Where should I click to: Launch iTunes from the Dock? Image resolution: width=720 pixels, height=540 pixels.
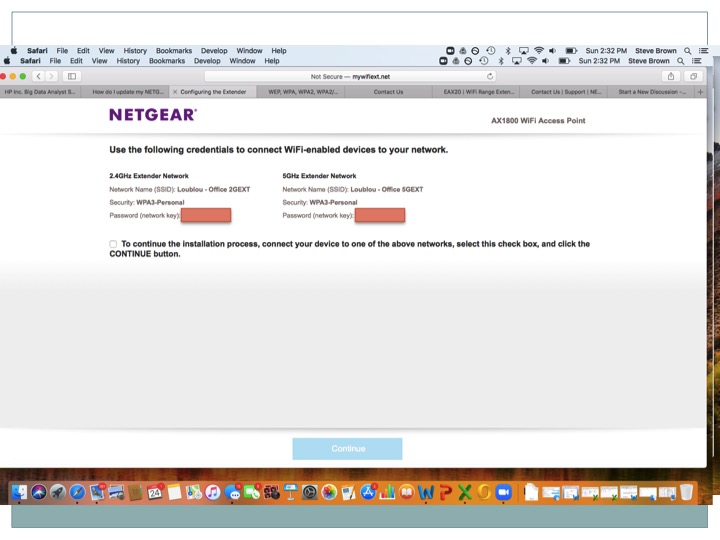click(x=213, y=493)
